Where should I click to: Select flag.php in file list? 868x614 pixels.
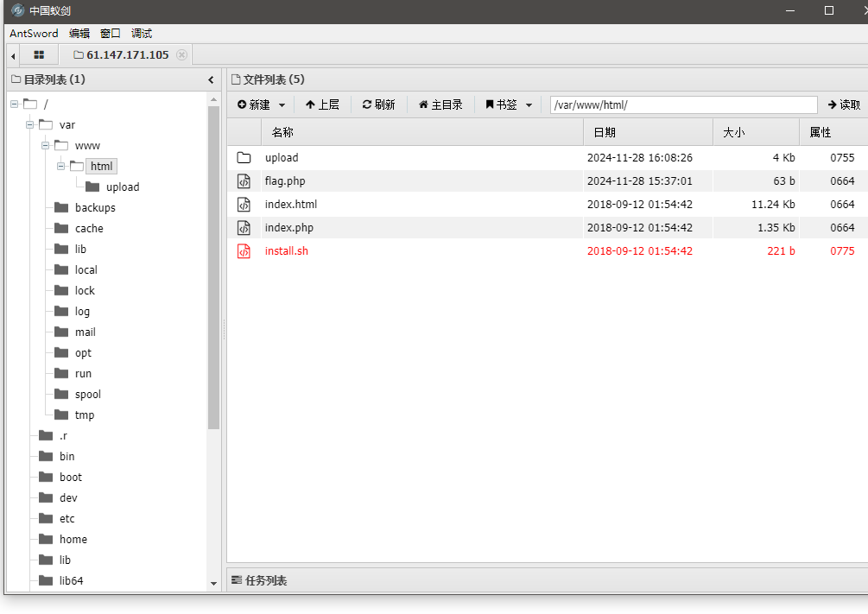pyautogui.click(x=285, y=181)
